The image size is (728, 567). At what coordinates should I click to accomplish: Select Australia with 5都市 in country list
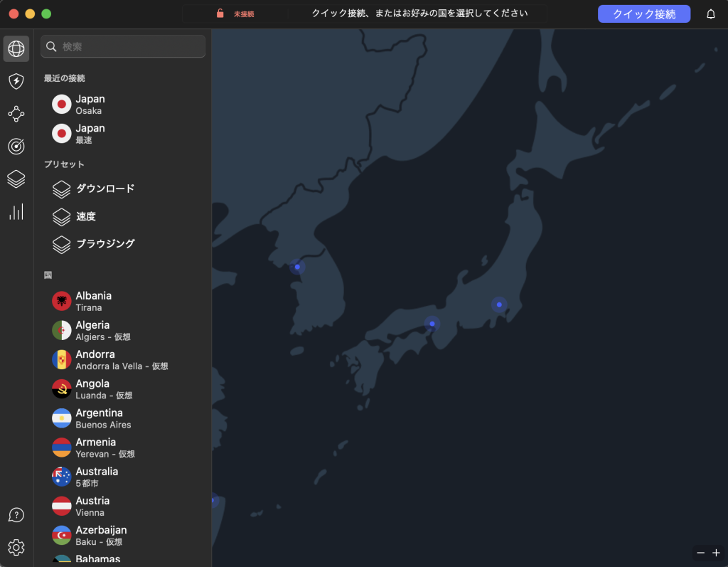pyautogui.click(x=97, y=477)
